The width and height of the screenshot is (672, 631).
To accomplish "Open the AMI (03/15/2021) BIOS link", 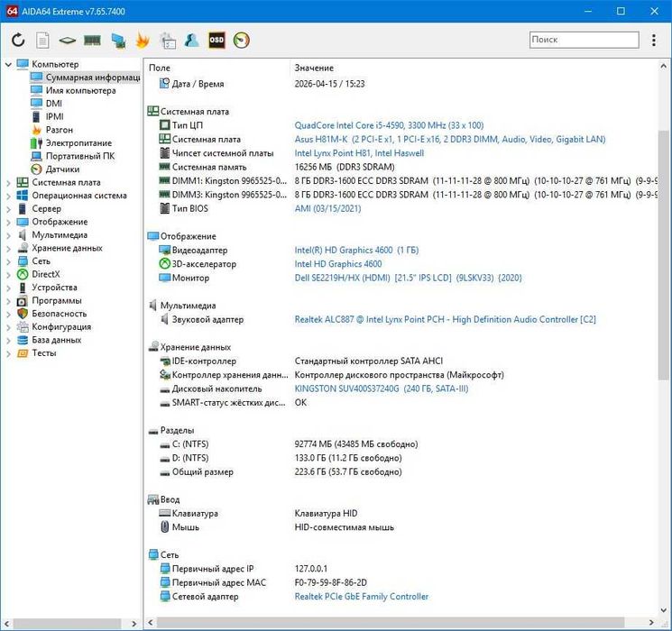I will (327, 208).
